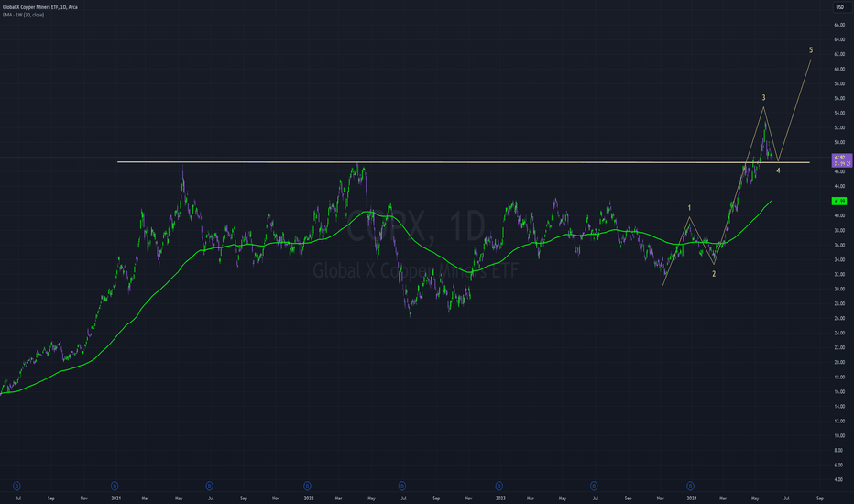Select the EMA 1W indicator legend

(x=23, y=15)
